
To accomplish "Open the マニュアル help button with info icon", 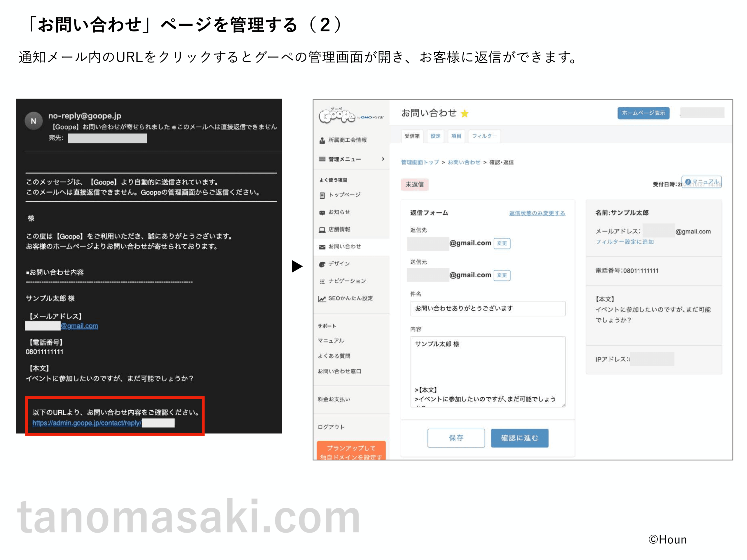I will click(x=701, y=182).
